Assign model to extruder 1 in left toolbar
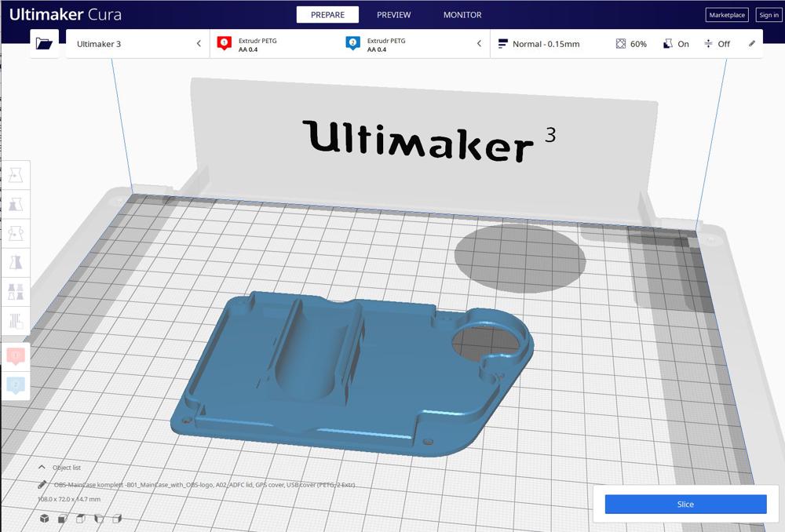This screenshot has width=785, height=532. (16, 355)
